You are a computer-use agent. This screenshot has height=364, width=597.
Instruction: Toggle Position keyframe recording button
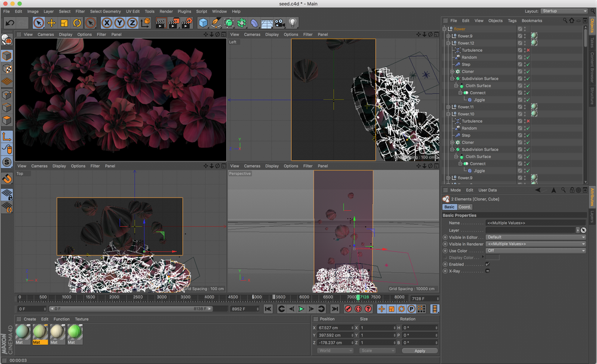pyautogui.click(x=381, y=309)
